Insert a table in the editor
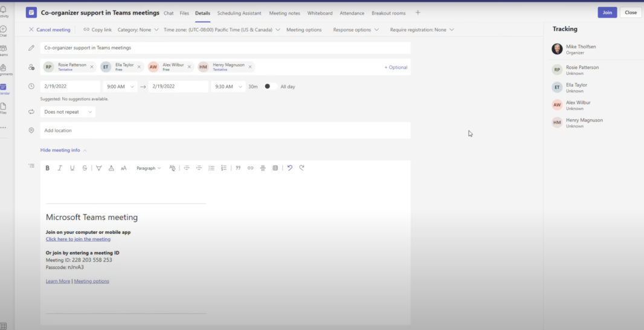 [275, 168]
